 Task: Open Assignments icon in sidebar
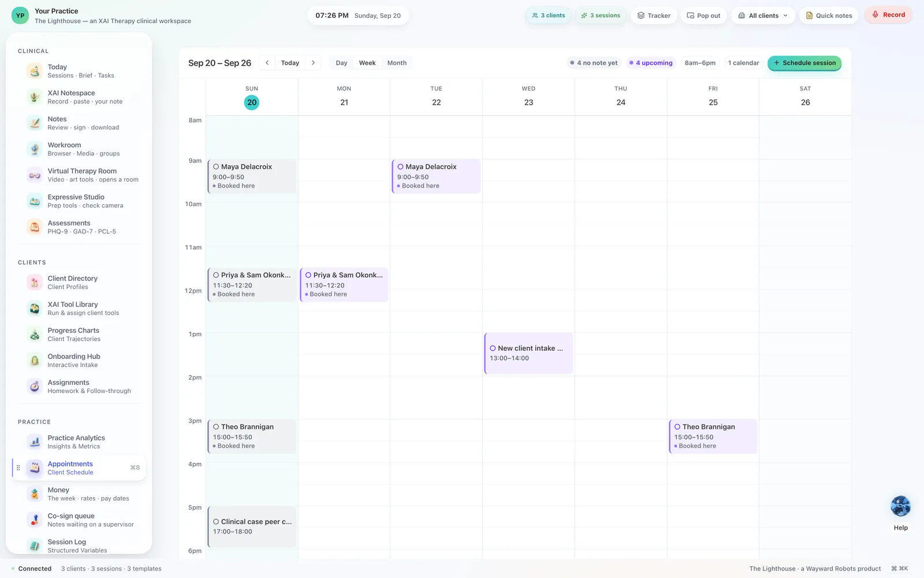point(35,387)
